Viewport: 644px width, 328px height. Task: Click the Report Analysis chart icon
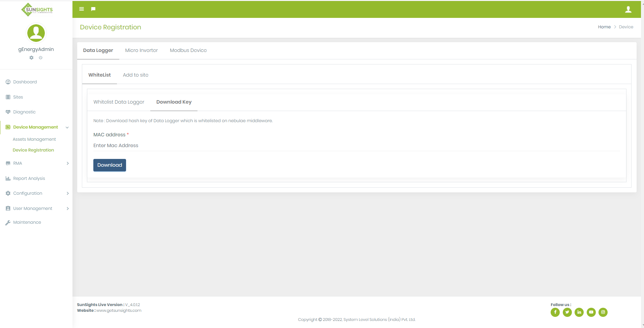click(x=8, y=178)
